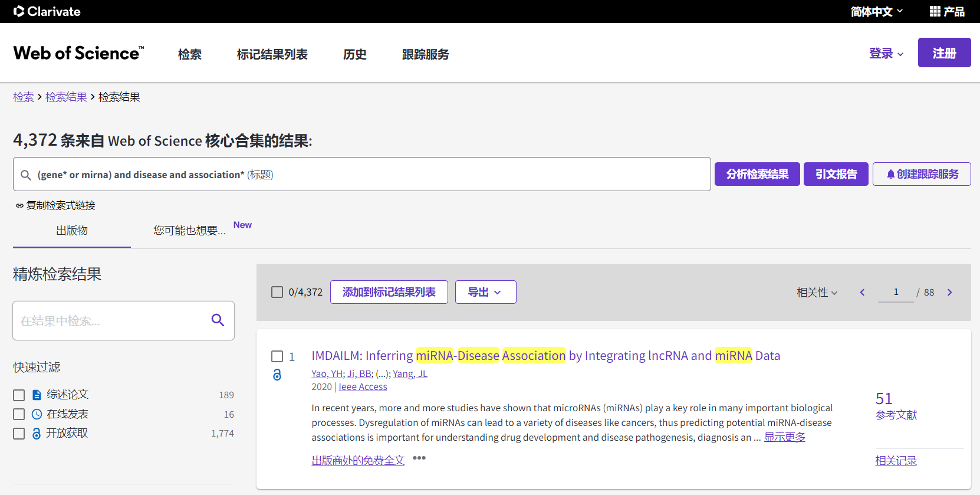Open the 相关性 sort dropdown
Viewport: 980px width, 495px height.
[x=817, y=292]
